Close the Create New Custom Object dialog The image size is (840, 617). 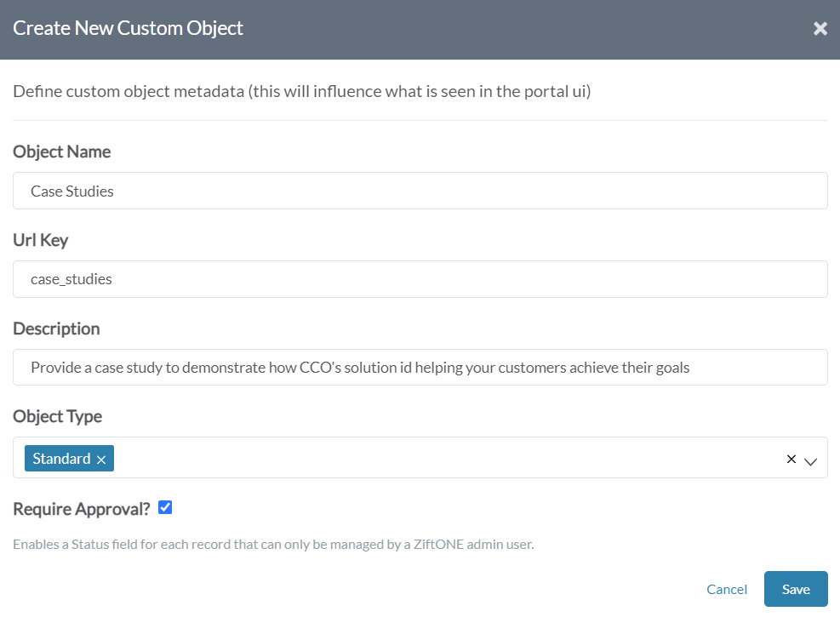[820, 27]
